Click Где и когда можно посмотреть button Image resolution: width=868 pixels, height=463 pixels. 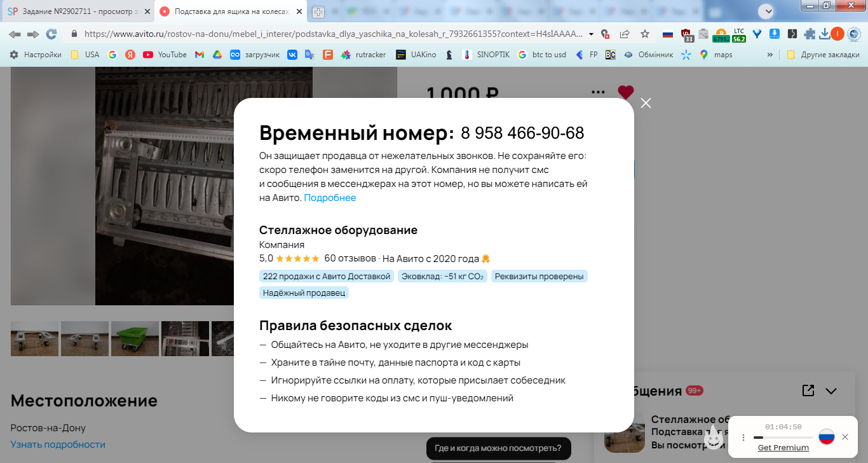[498, 448]
